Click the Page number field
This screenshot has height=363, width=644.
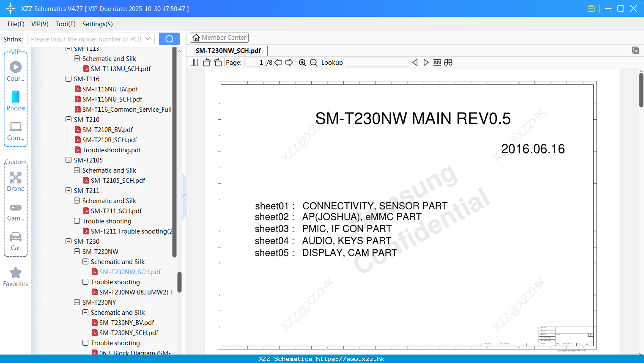(x=255, y=62)
